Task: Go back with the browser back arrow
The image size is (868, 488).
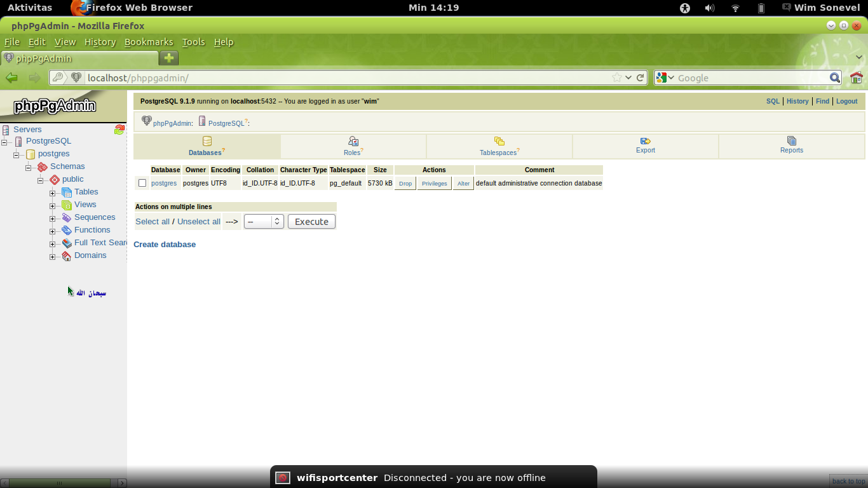Action: (11, 78)
